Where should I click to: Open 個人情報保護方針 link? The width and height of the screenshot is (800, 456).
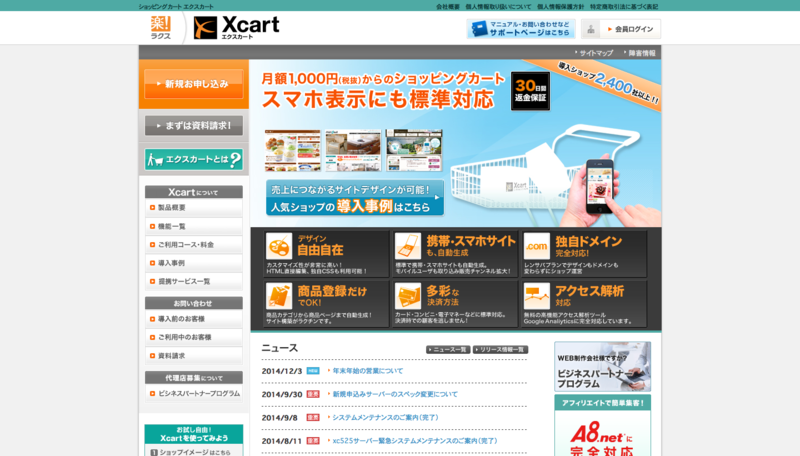click(560, 7)
